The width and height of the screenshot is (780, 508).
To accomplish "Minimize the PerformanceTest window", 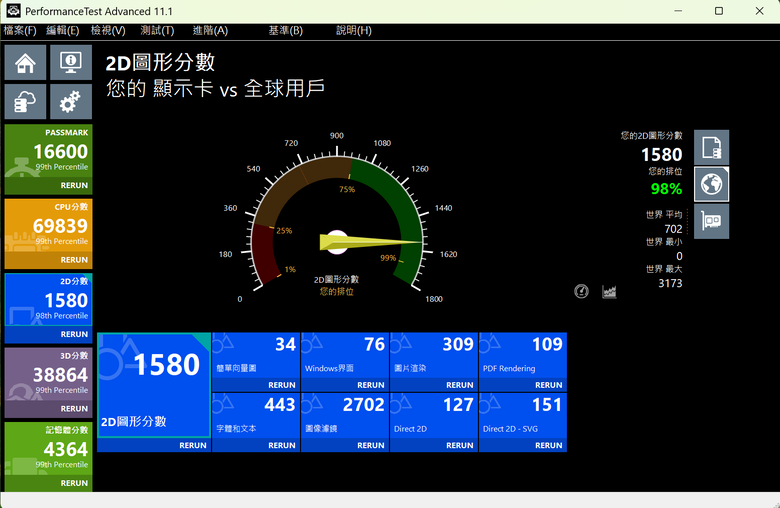I will [x=678, y=11].
